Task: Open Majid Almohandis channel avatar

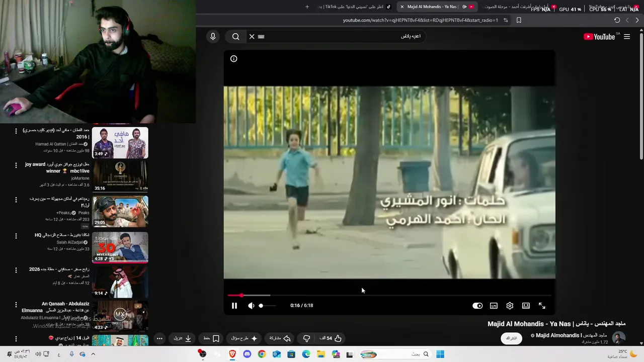Action: point(618,338)
